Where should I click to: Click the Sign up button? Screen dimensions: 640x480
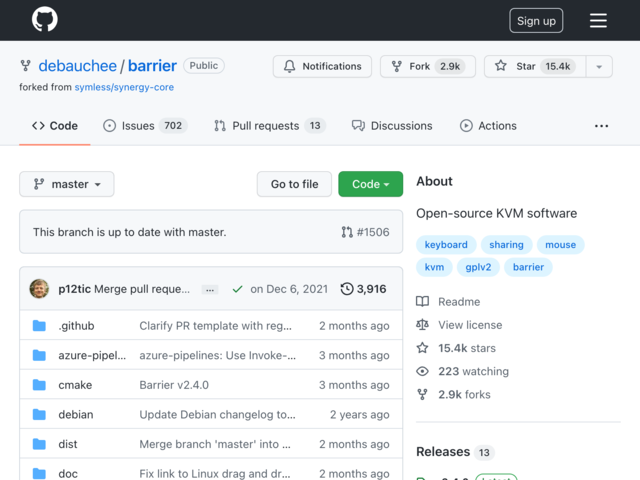(x=536, y=20)
